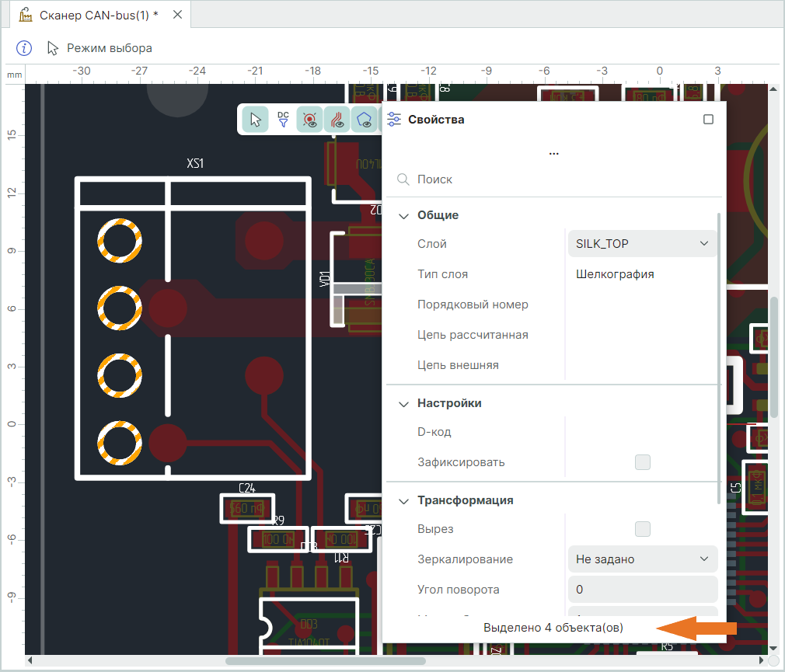Click the info icon in the top bar
785x672 pixels.
pyautogui.click(x=24, y=48)
